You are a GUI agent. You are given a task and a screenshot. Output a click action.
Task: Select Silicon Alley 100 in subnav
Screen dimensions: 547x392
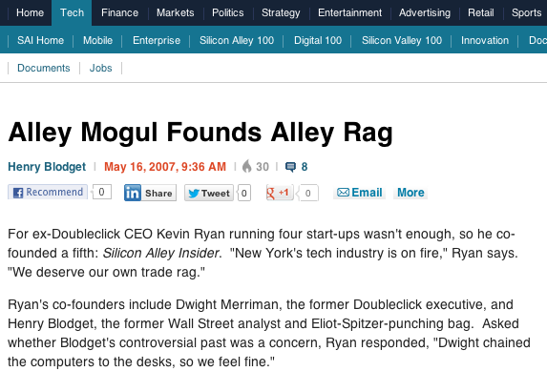237,40
